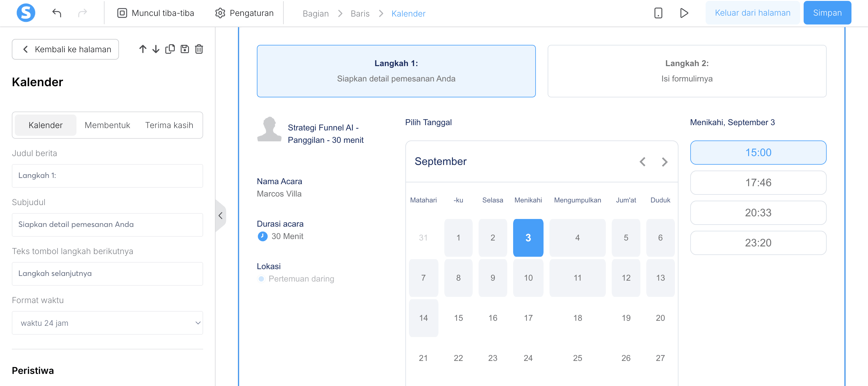Move element down with arrow icon
Screen dimensions: 868x386
click(156, 49)
